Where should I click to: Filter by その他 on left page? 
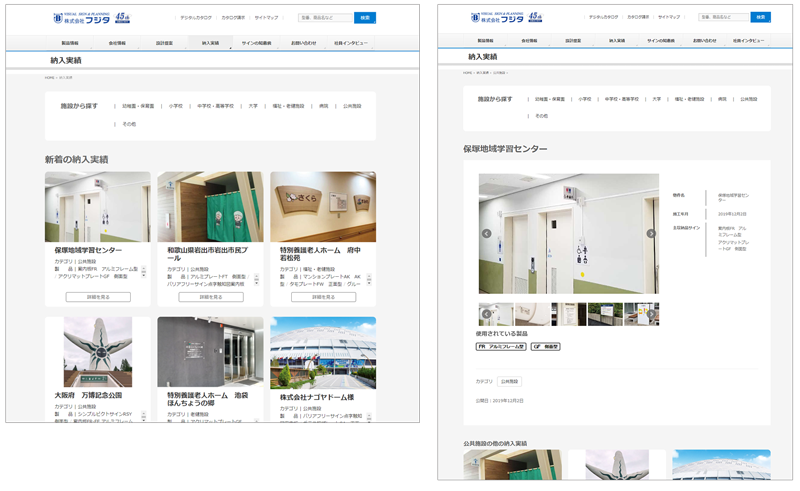coord(129,124)
